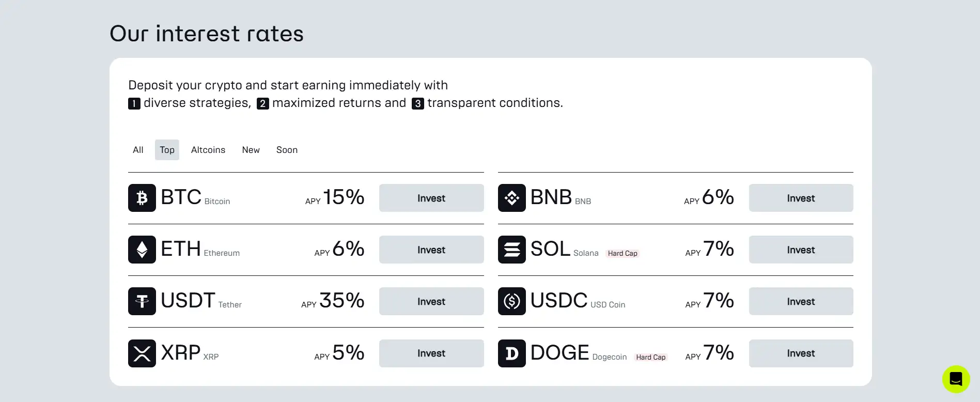Select the Top filter tab

(167, 150)
